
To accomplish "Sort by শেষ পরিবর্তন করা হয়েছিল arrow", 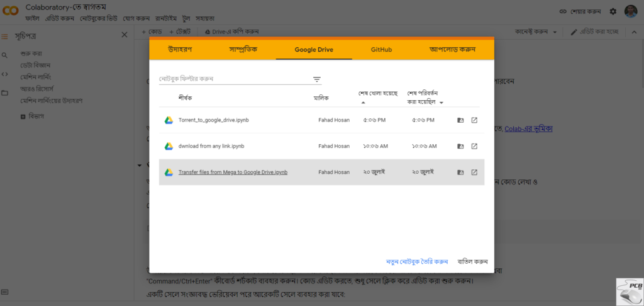I will (x=441, y=103).
